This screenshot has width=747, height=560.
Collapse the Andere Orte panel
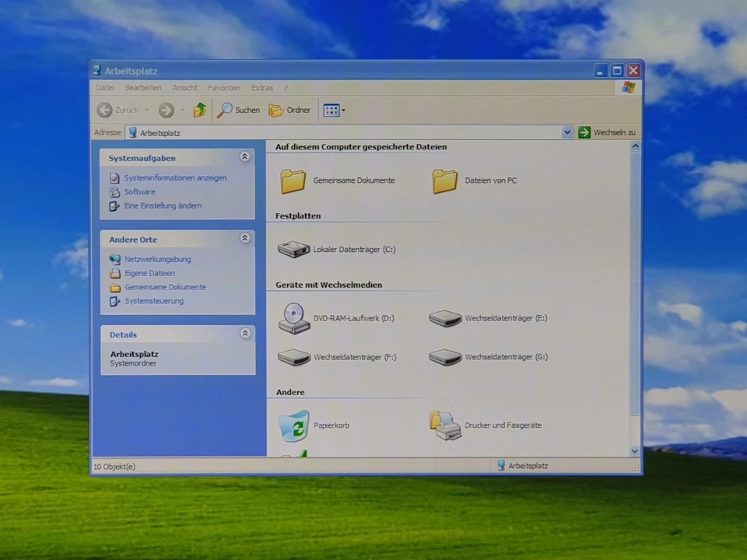click(x=245, y=238)
